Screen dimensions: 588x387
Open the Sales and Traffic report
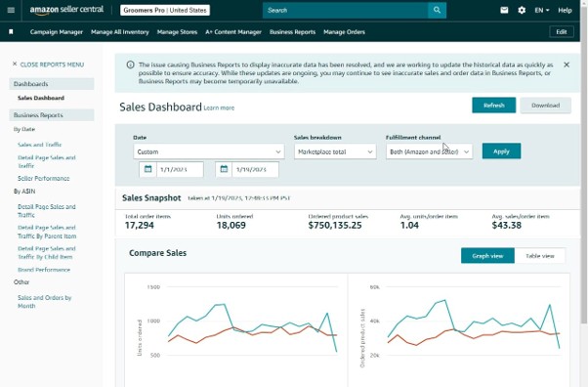[39, 145]
